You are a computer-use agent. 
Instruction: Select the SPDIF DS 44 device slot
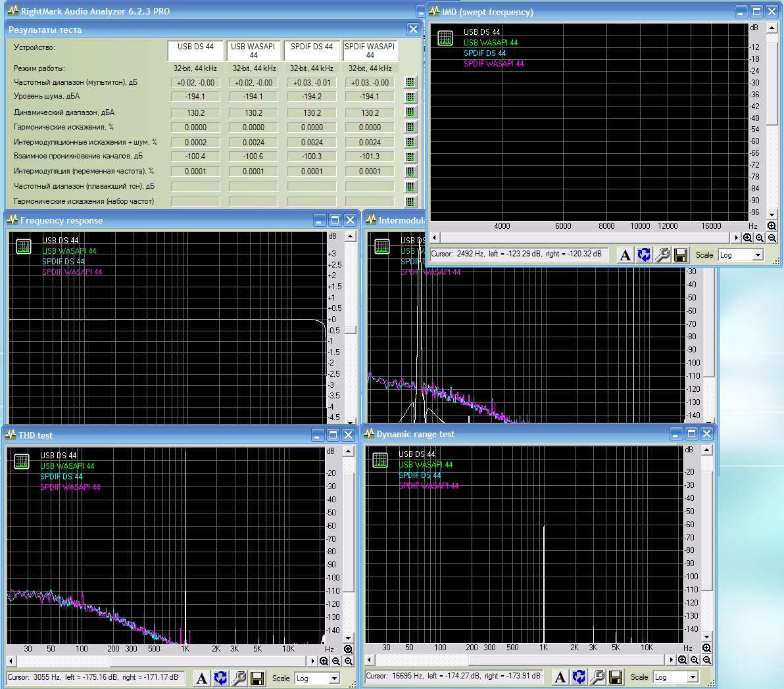point(312,50)
